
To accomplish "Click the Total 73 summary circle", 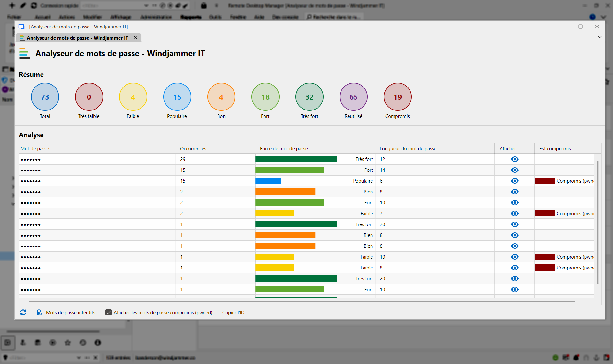I will coord(45,97).
